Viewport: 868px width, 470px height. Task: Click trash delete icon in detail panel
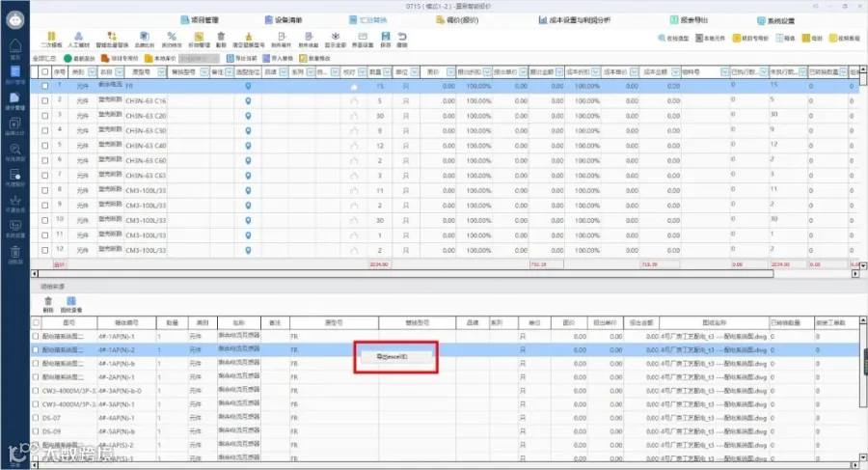tap(48, 304)
